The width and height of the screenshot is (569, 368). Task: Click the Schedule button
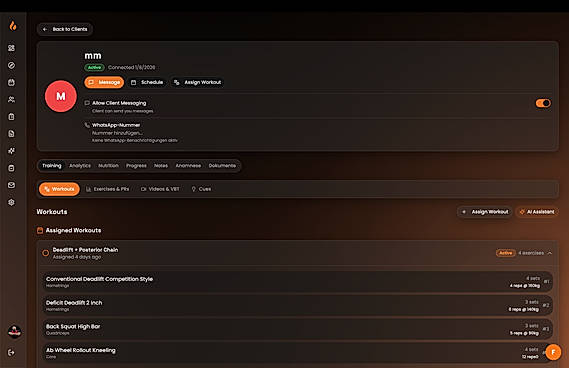click(147, 82)
